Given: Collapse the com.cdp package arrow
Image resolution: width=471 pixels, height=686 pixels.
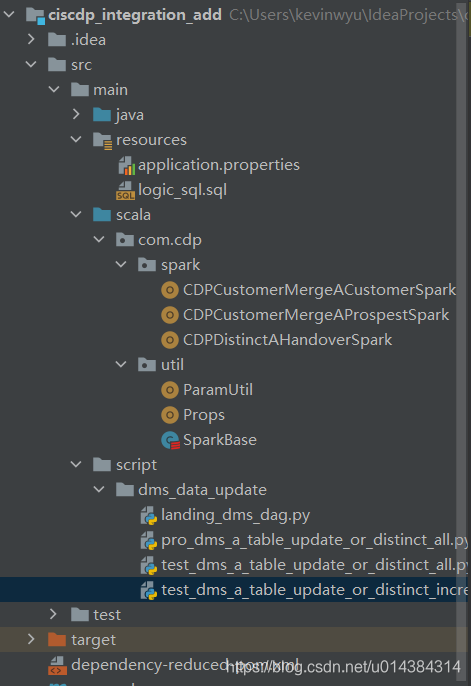Looking at the screenshot, I should 99,240.
